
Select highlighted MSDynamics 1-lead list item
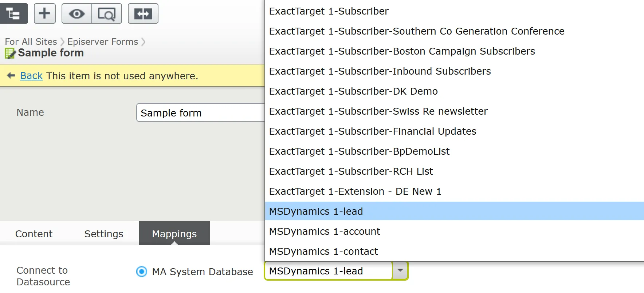(454, 211)
